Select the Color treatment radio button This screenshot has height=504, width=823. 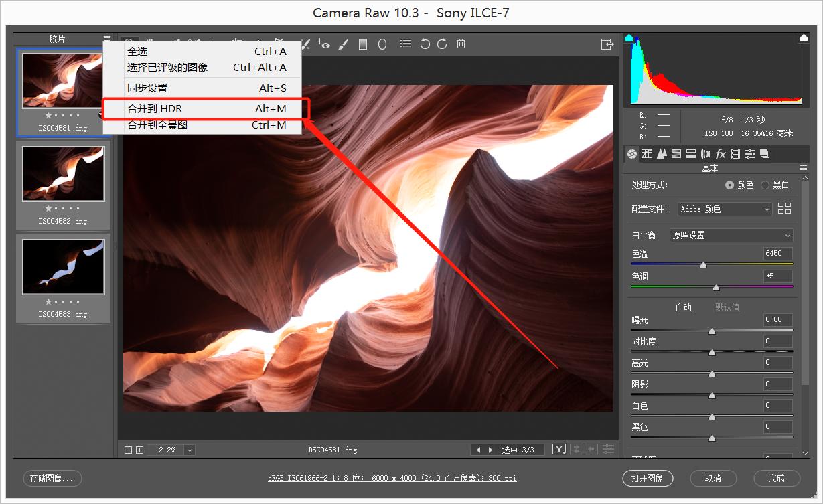click(x=729, y=185)
